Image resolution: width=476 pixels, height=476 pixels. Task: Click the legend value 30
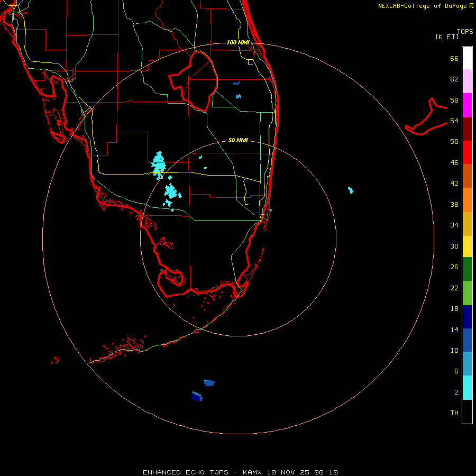pos(454,246)
